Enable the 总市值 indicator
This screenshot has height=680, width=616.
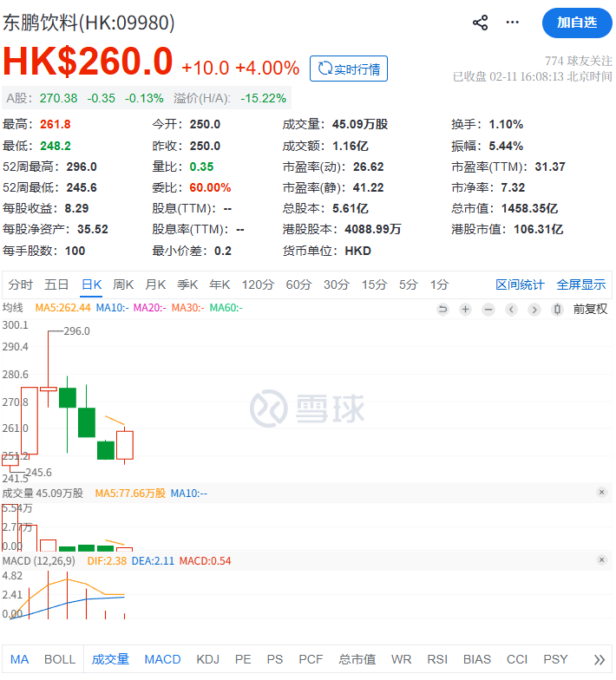point(357,659)
